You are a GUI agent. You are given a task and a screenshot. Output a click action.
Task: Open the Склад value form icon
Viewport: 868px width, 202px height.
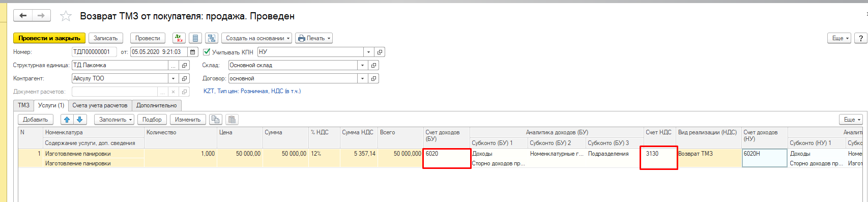click(373, 65)
